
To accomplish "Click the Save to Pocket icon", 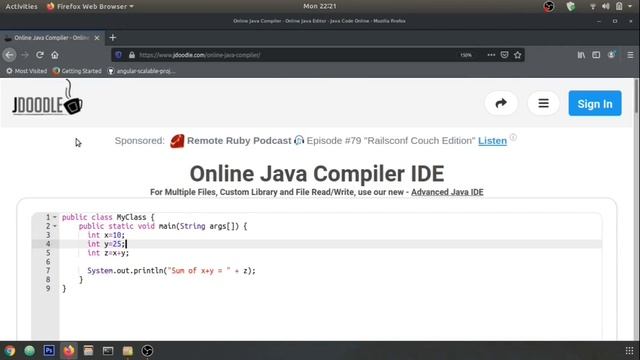I will (x=504, y=55).
